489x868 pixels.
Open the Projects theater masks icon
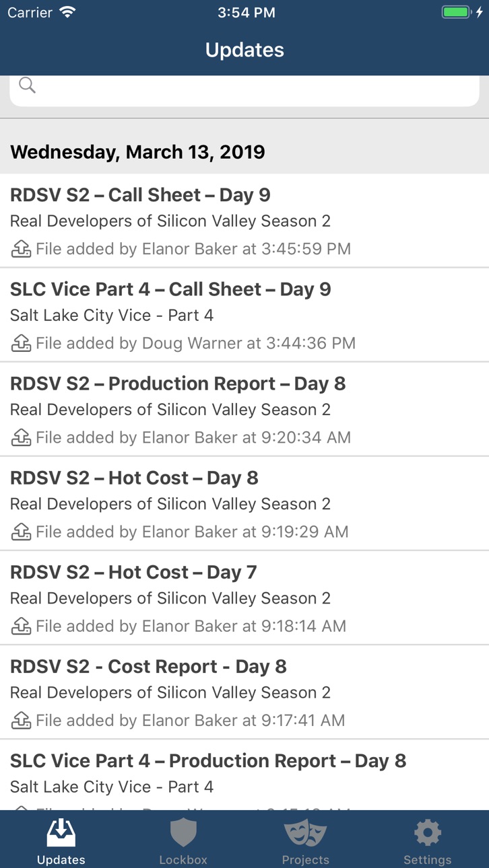(x=306, y=833)
